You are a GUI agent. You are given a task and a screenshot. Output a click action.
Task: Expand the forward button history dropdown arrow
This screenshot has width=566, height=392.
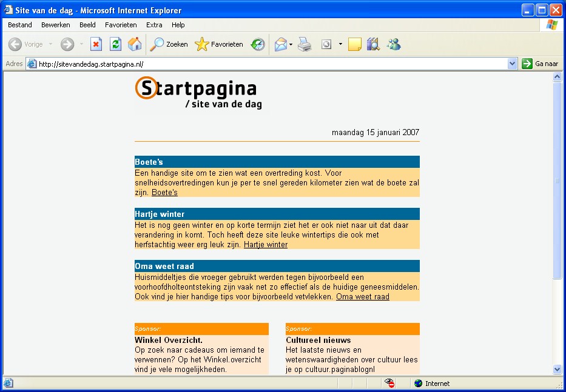(81, 44)
